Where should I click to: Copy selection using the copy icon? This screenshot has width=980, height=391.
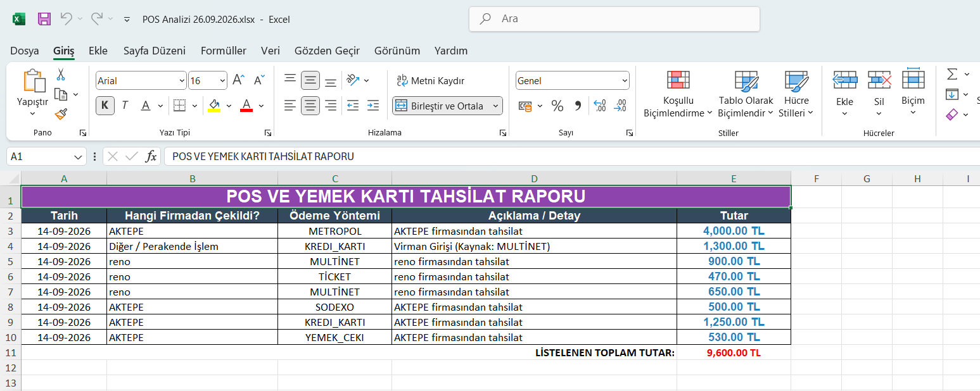61,94
